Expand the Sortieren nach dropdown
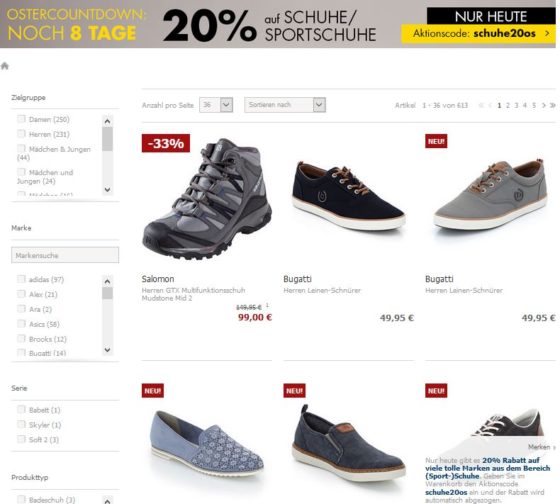The height and width of the screenshot is (504, 560). coord(285,105)
